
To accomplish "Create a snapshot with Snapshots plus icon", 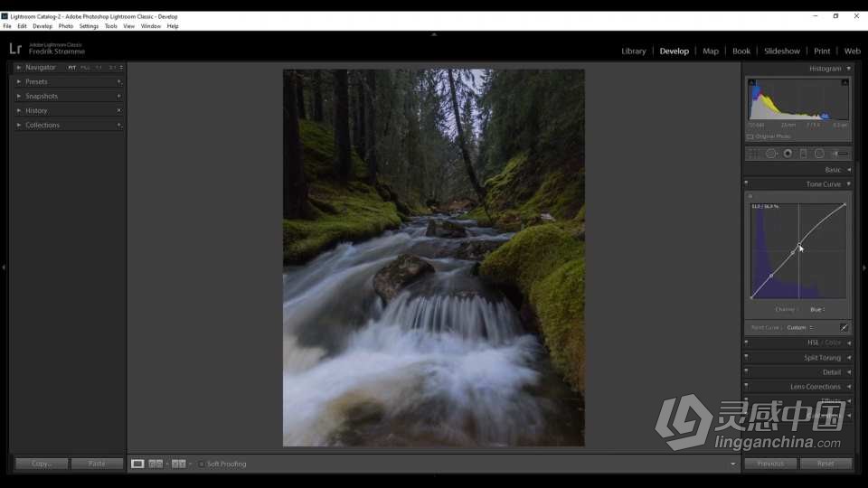I will 118,97.
